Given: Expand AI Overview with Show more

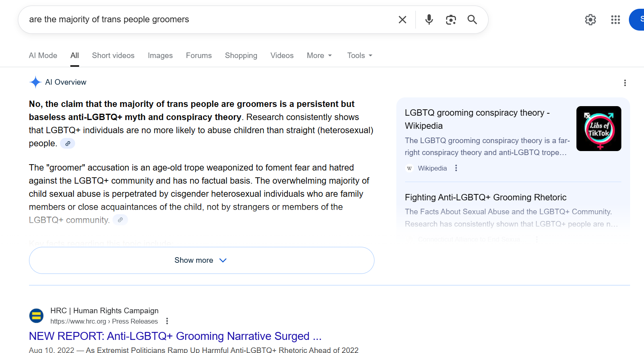Looking at the screenshot, I should click(201, 260).
